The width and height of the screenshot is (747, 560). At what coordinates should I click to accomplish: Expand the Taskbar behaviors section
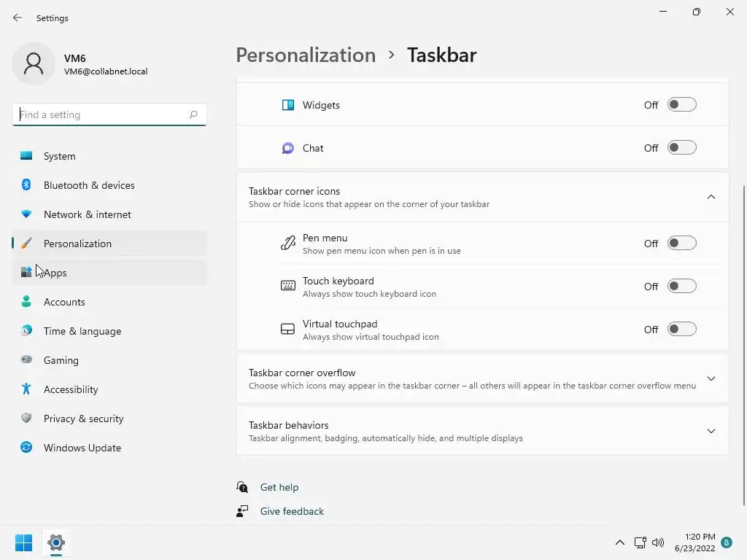(711, 431)
